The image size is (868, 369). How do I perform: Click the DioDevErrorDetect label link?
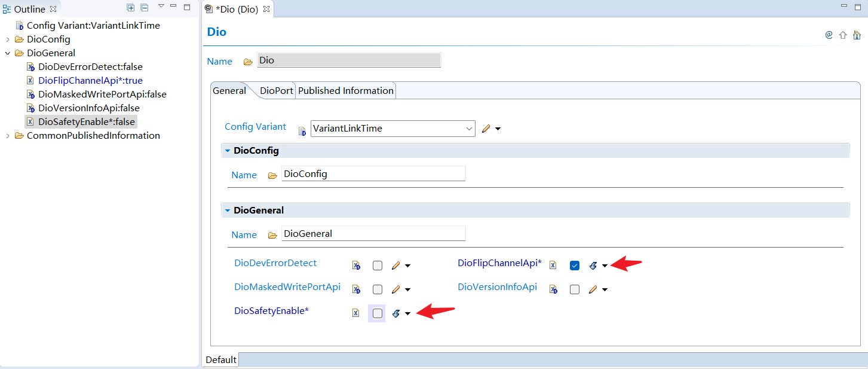click(x=275, y=263)
